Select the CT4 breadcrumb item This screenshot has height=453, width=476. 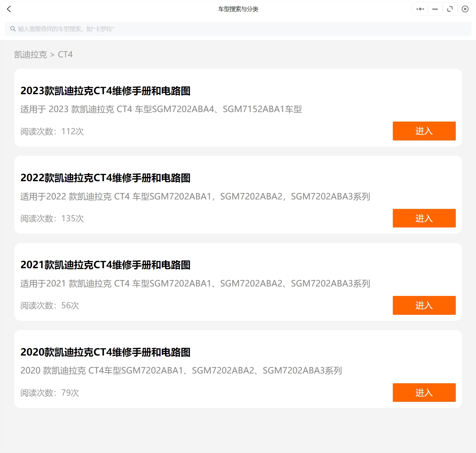pyautogui.click(x=65, y=54)
